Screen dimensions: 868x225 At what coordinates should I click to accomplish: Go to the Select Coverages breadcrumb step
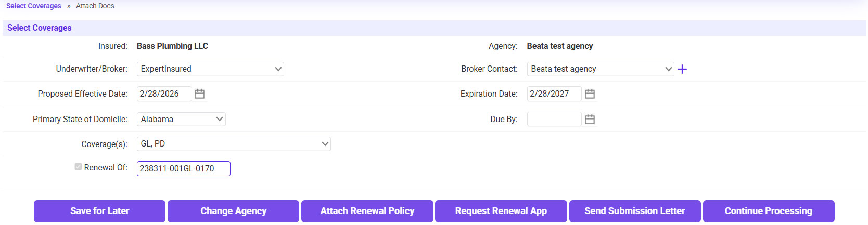coord(33,6)
